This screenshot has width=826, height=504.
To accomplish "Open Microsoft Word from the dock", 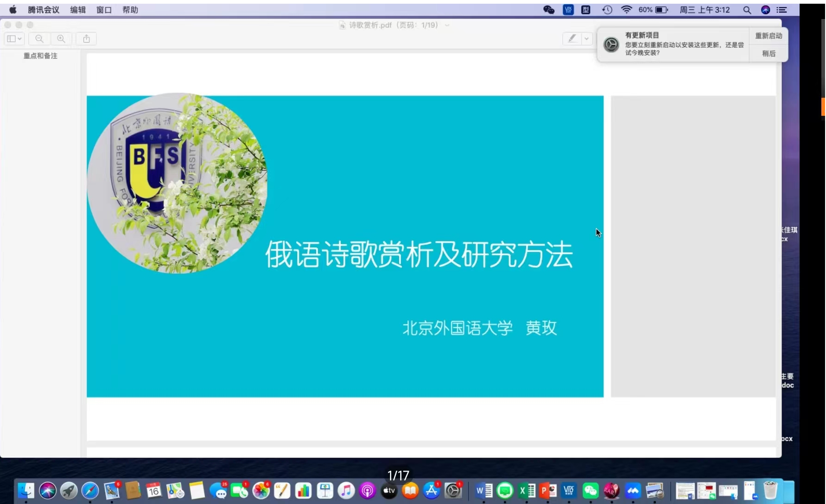I will click(483, 491).
